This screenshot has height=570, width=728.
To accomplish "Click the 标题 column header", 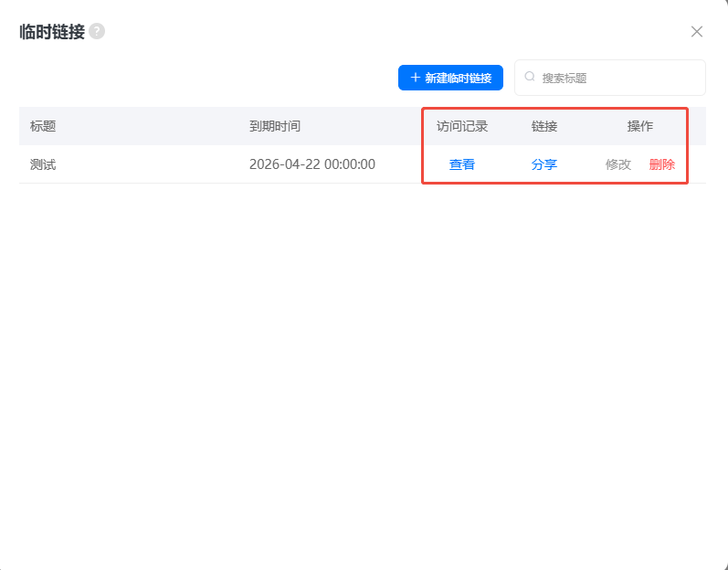I will coord(43,126).
